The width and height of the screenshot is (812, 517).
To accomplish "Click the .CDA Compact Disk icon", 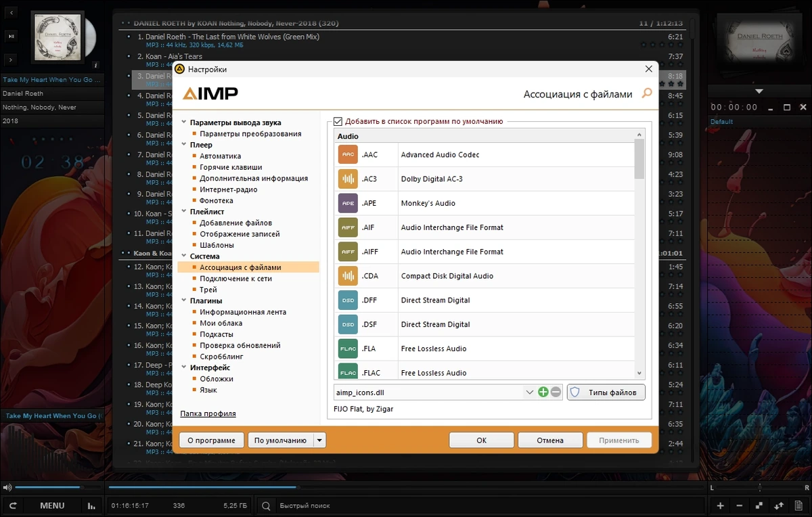I will click(348, 276).
